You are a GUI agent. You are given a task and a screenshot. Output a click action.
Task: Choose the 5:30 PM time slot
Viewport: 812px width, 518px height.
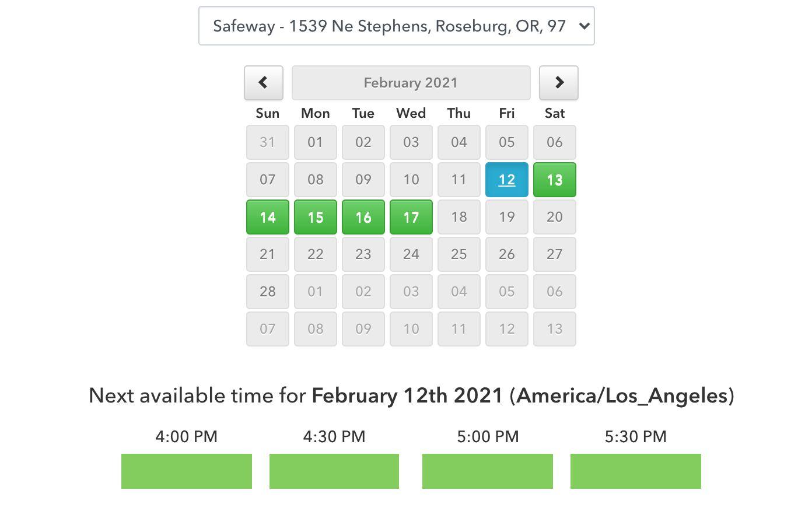point(636,471)
